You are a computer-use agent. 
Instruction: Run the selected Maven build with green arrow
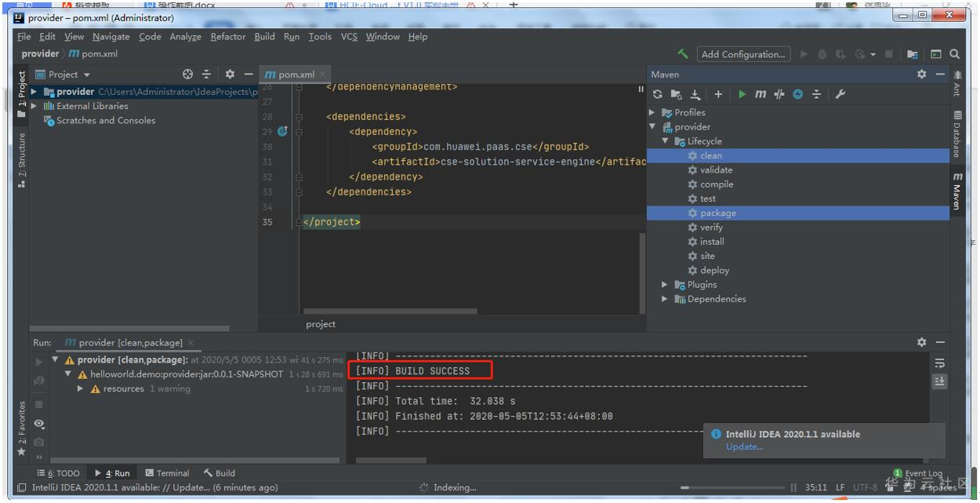(742, 94)
